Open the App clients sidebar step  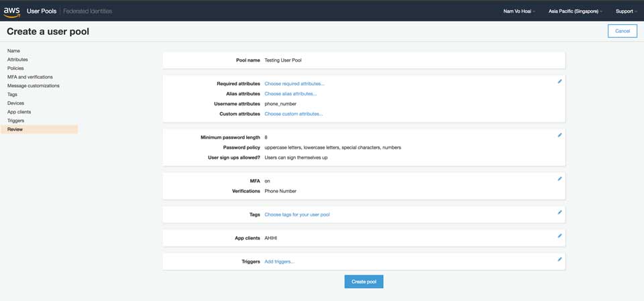19,112
